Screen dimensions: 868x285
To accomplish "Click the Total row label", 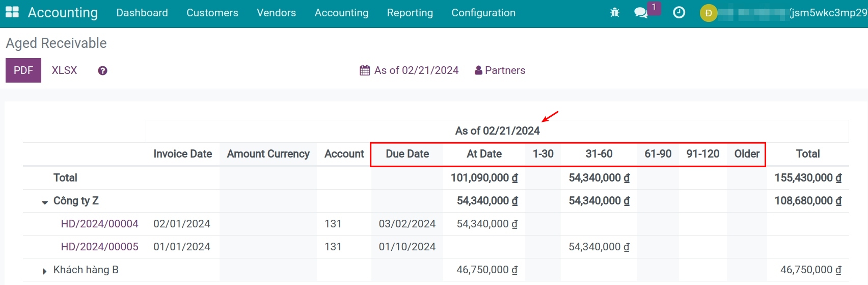I will 65,178.
